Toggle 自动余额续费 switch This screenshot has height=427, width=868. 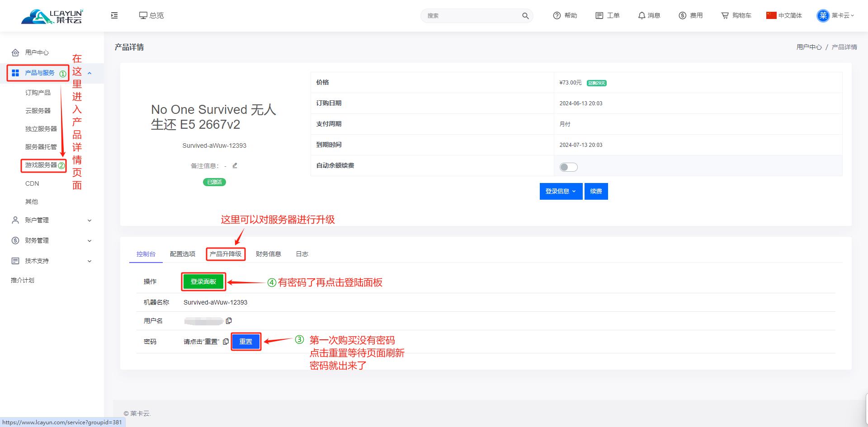pyautogui.click(x=568, y=167)
